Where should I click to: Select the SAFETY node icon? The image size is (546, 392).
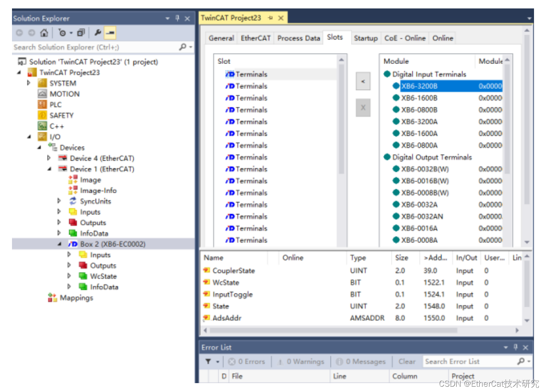42,115
